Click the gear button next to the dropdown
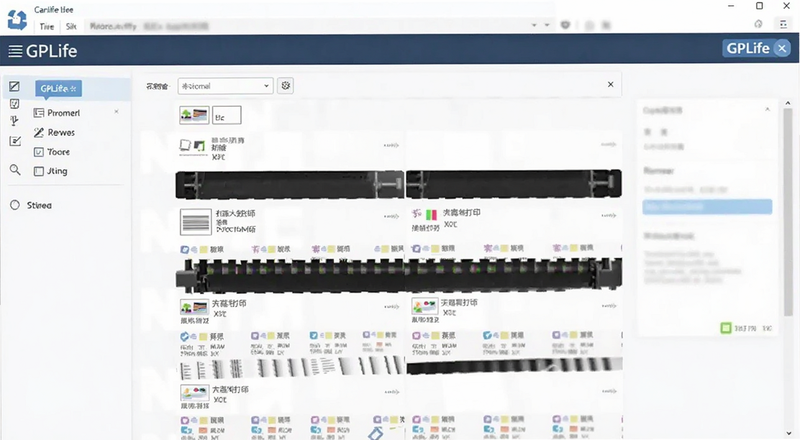800x440 pixels. point(286,86)
